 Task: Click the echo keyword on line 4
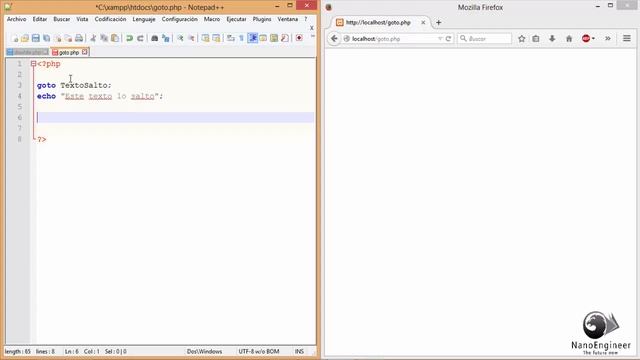46,96
